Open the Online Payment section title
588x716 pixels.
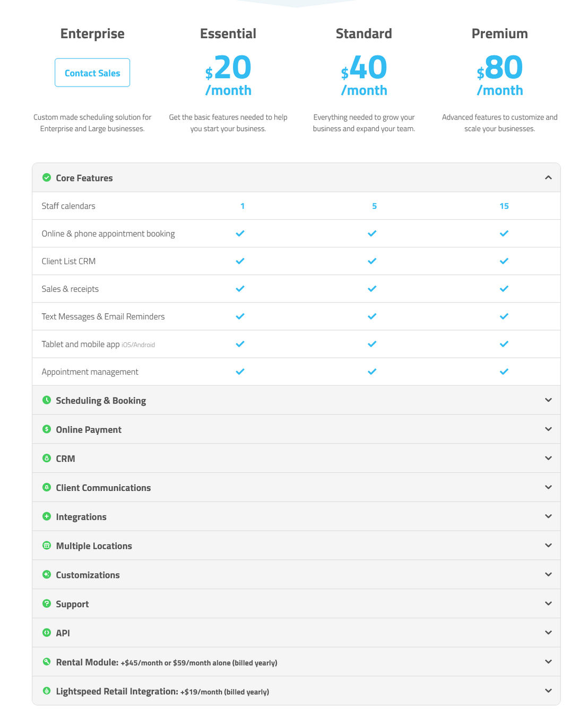[89, 429]
